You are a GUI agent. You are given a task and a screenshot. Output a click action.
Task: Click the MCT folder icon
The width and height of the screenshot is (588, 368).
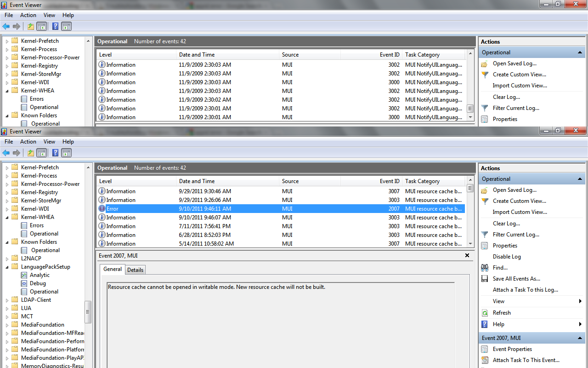pyautogui.click(x=15, y=316)
